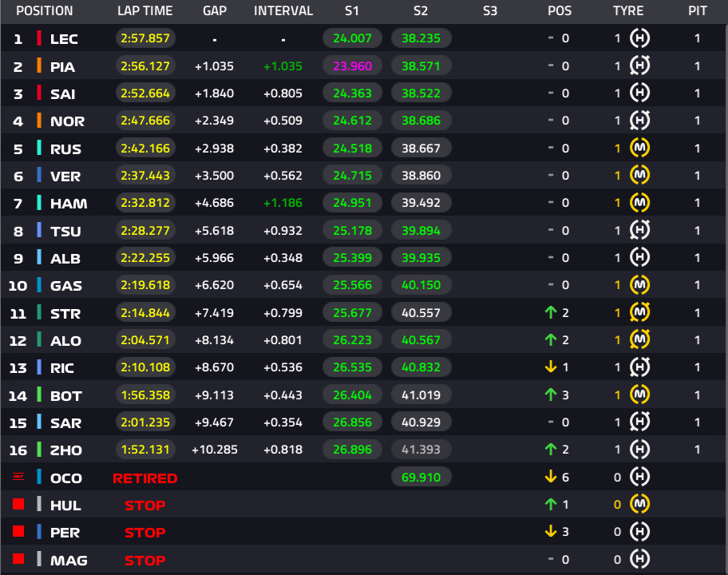
Task: Click gap value +10.285 for ZHO
Action: (215, 450)
